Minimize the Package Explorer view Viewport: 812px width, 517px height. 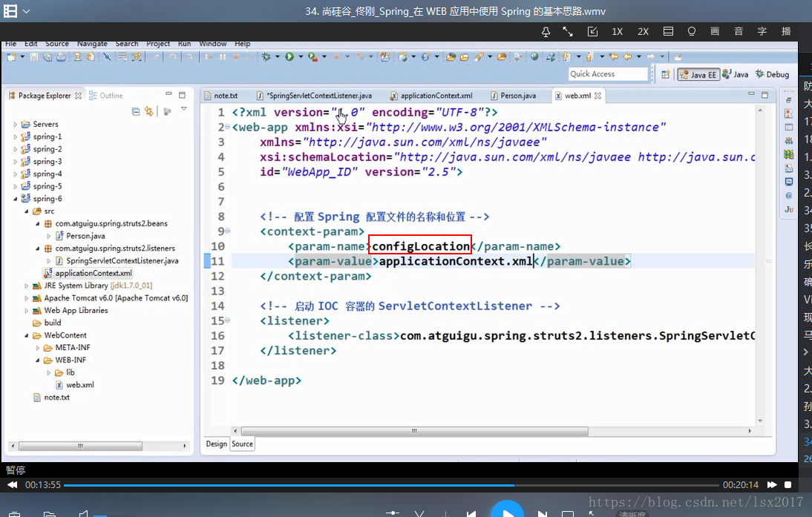[168, 94]
